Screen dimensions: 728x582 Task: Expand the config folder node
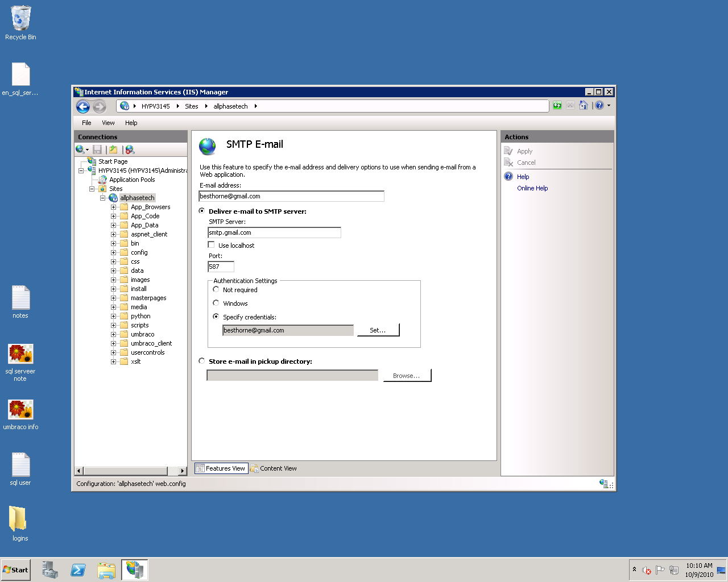113,252
